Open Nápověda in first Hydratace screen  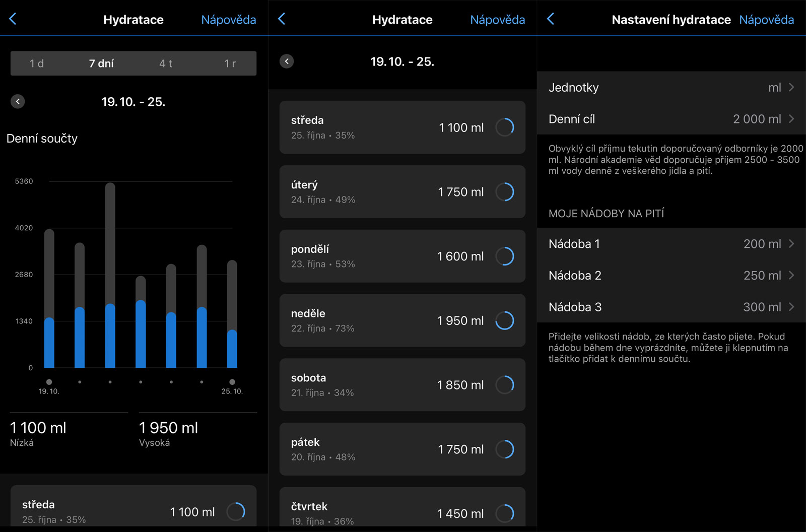click(229, 20)
